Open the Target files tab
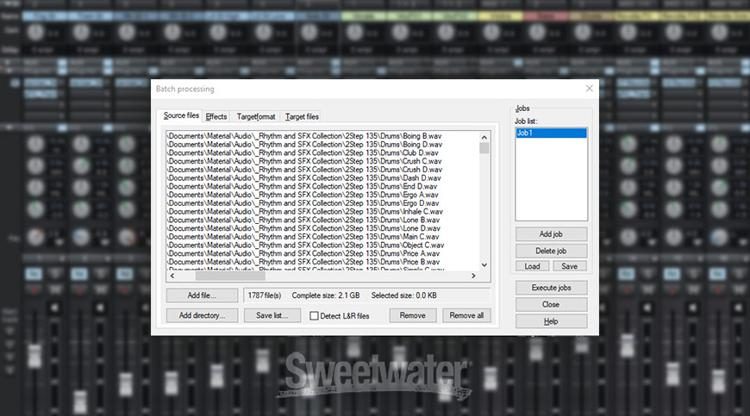The width and height of the screenshot is (750, 416). click(x=302, y=117)
